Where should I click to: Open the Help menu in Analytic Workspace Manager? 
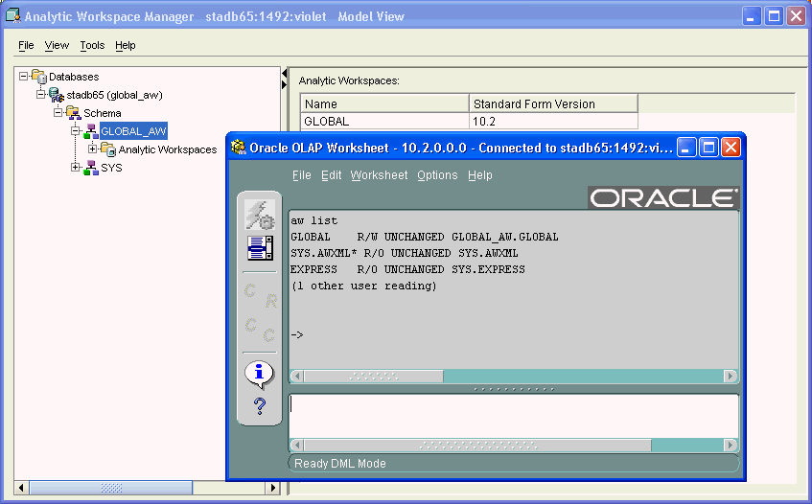click(126, 46)
